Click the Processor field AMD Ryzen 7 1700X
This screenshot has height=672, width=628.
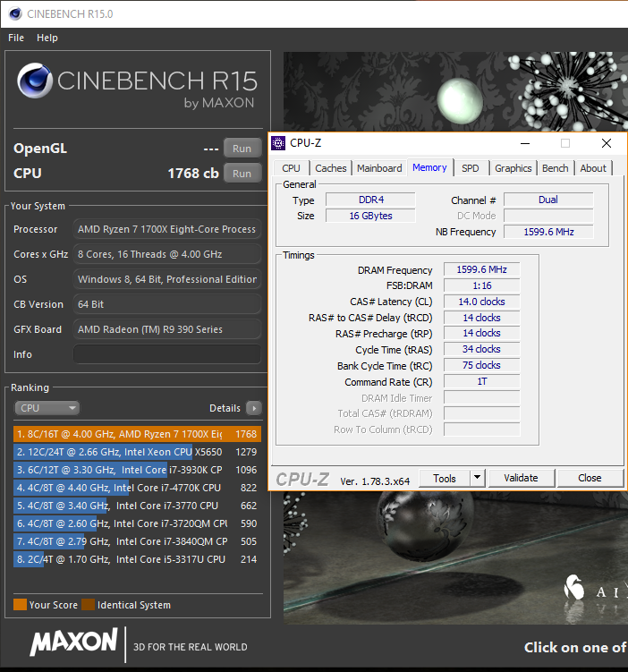[167, 229]
